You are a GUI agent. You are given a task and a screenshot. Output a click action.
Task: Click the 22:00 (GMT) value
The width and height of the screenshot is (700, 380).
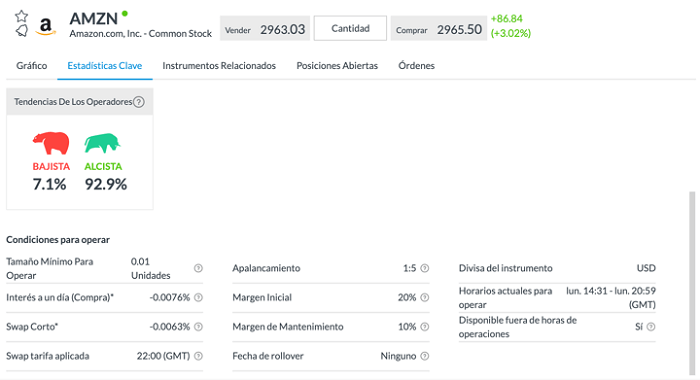163,356
